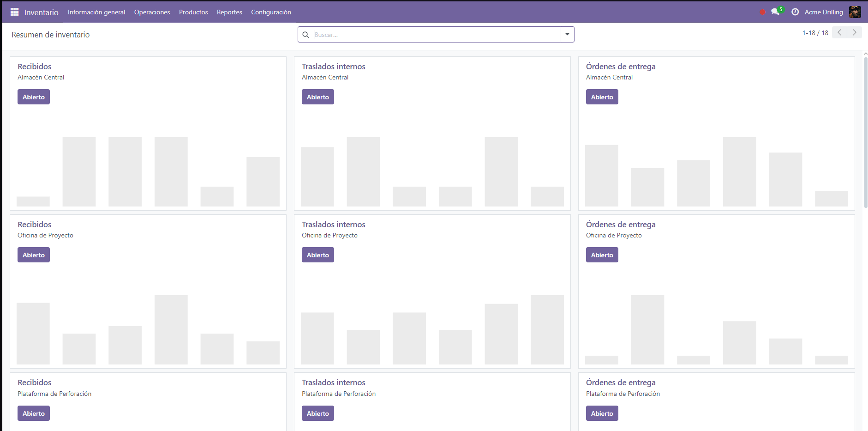Open the Operaciones menu
Screen dimensions: 868x431
coord(152,12)
